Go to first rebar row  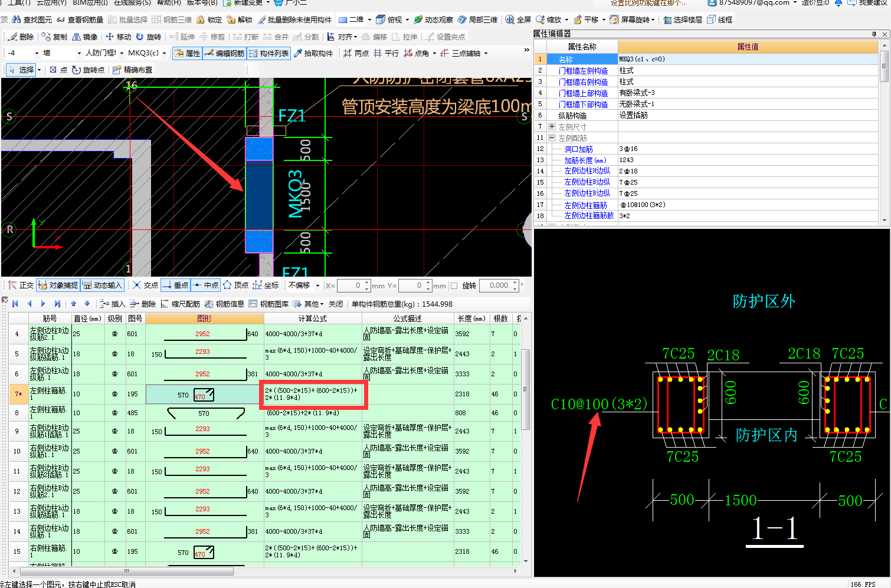pos(15,304)
